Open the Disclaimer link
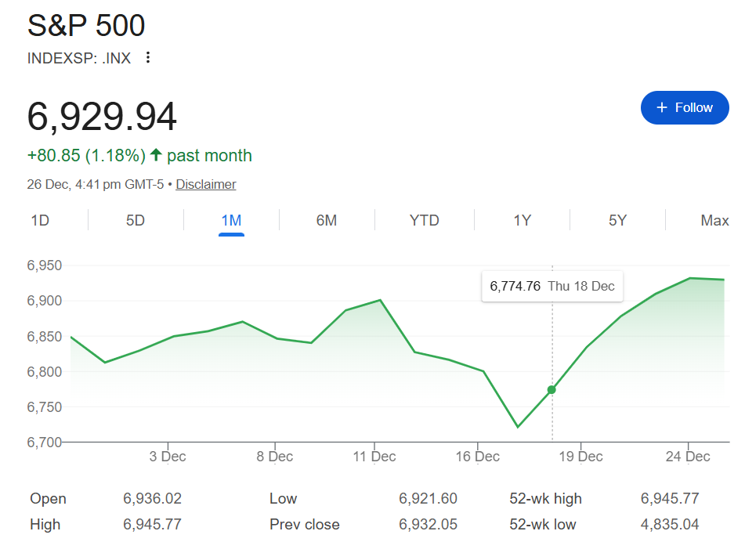The image size is (745, 560). point(205,184)
